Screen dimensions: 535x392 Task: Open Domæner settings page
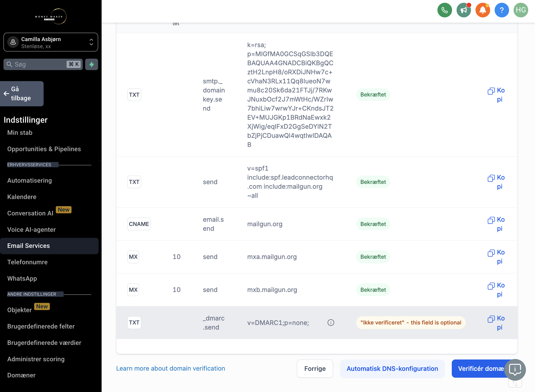(21, 375)
